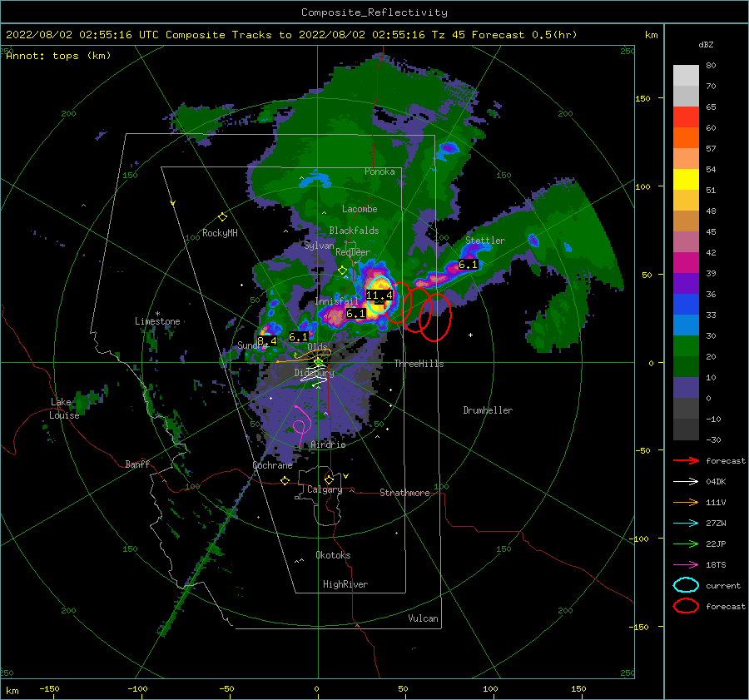Select the yellow diamond marker by RedDeer

tap(342, 271)
